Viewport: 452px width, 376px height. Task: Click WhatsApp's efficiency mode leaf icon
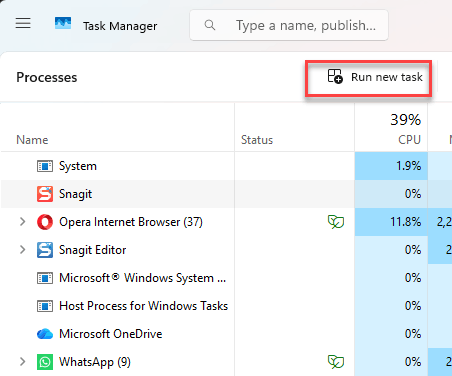pyautogui.click(x=336, y=362)
